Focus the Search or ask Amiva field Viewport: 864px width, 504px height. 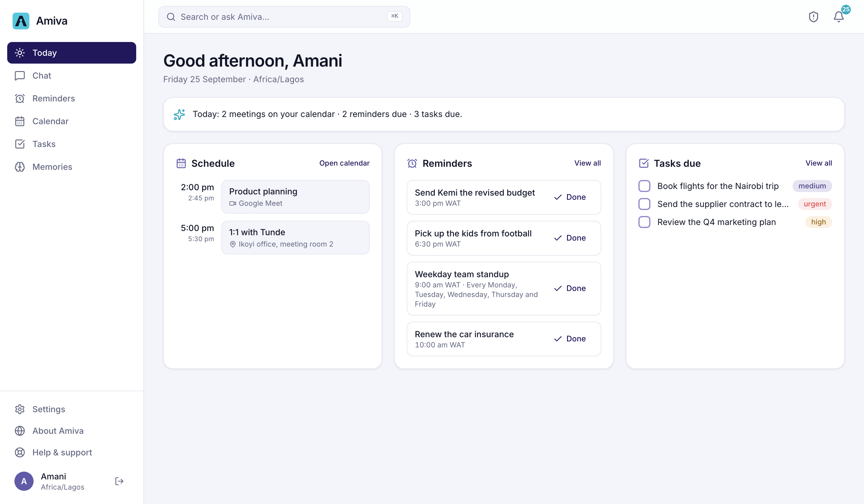(x=284, y=17)
